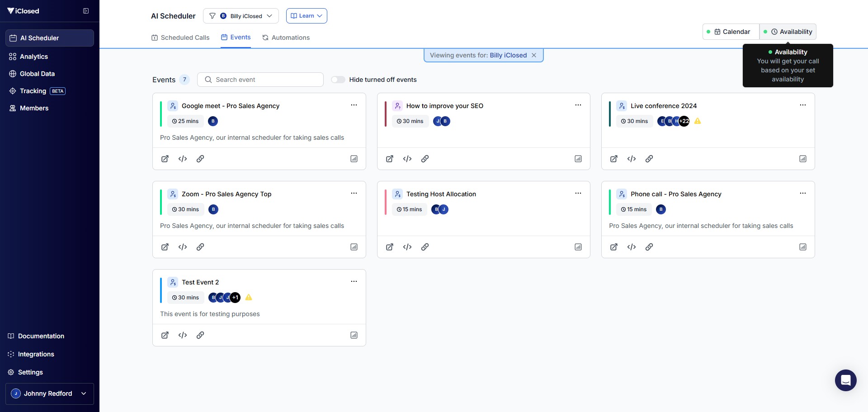
Task: Open AI Scheduler in sidebar
Action: coord(50,38)
